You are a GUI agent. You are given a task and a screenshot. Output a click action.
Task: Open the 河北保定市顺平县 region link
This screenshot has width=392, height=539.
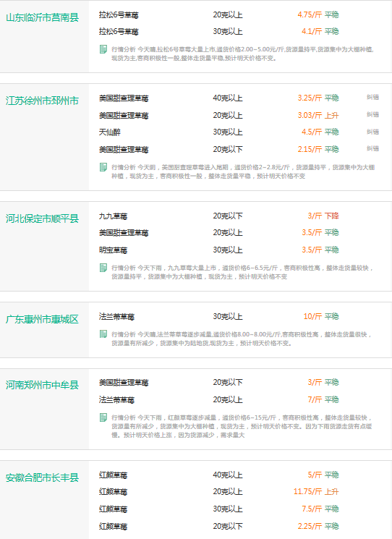[42, 218]
